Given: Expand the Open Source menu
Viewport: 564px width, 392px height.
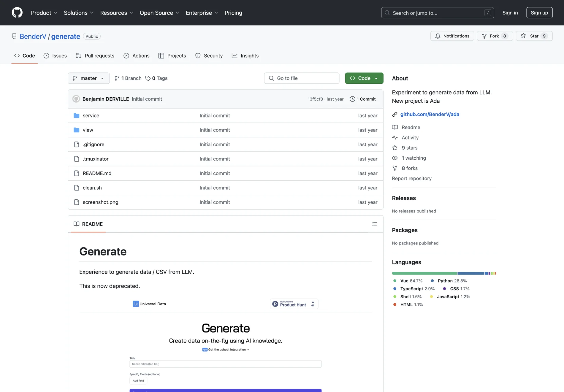Looking at the screenshot, I should click(x=159, y=13).
